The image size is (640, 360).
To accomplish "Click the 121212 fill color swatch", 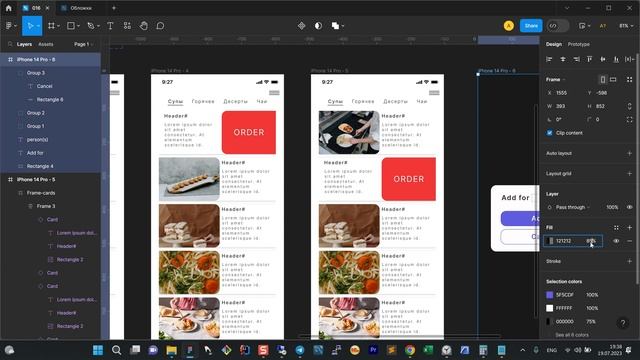I will (549, 241).
